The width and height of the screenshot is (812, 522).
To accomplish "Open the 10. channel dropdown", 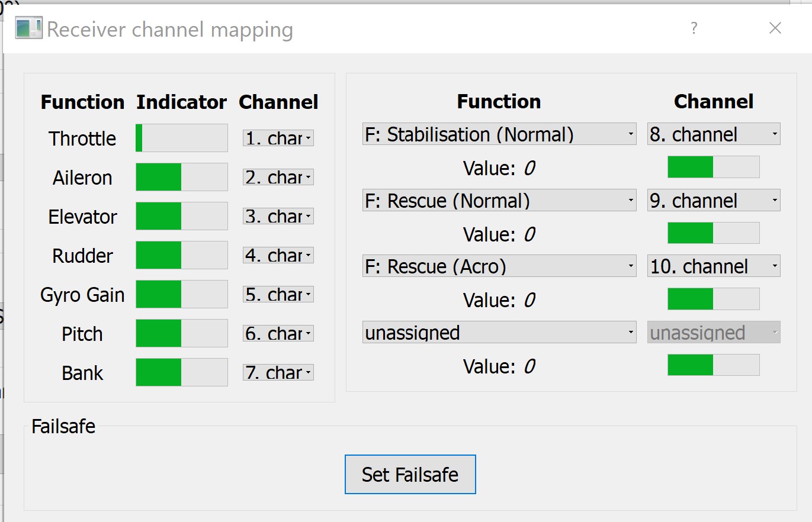I will (x=713, y=267).
